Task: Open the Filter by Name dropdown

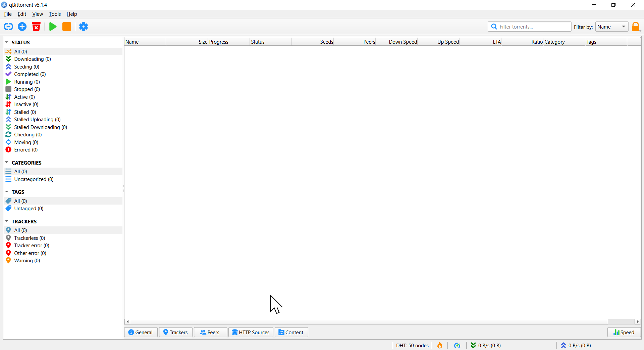Action: pos(612,27)
